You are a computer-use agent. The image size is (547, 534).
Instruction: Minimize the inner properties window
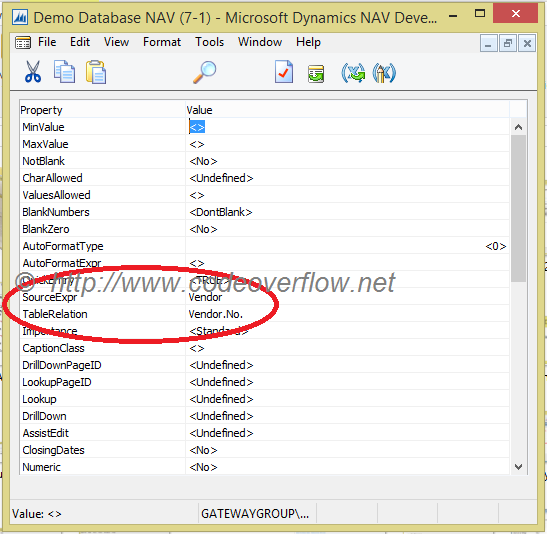[x=488, y=44]
